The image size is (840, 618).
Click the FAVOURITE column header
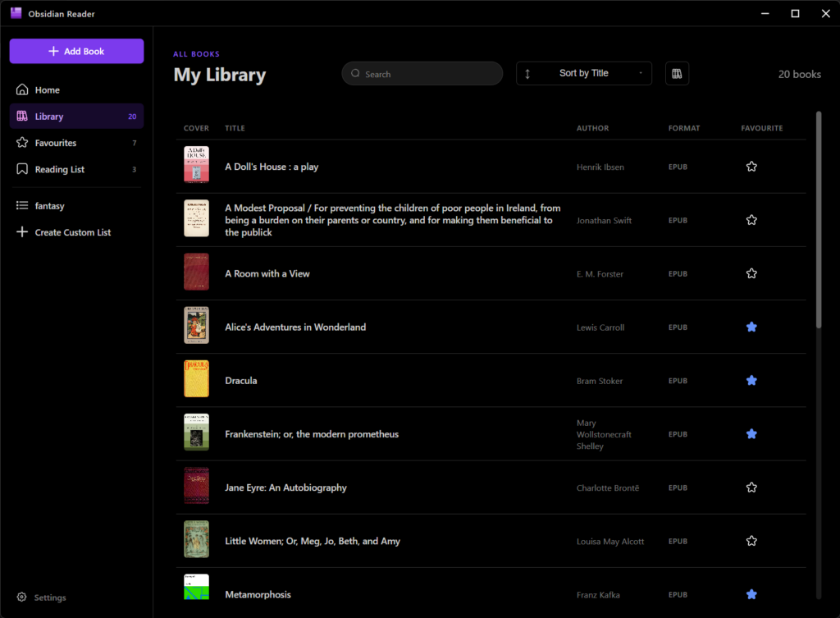click(762, 128)
